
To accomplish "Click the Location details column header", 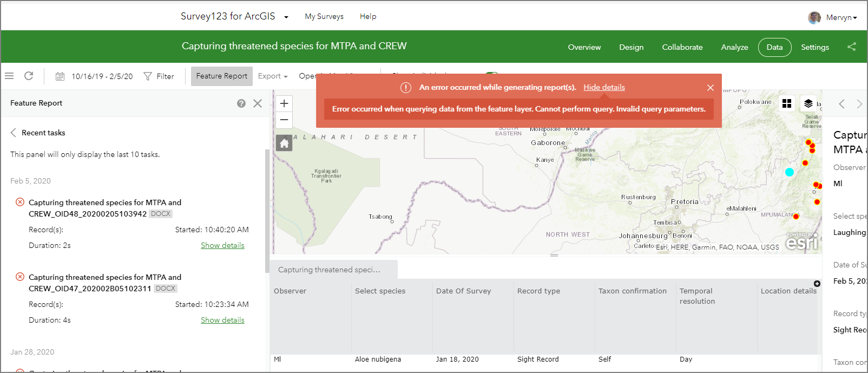I will coord(788,291).
